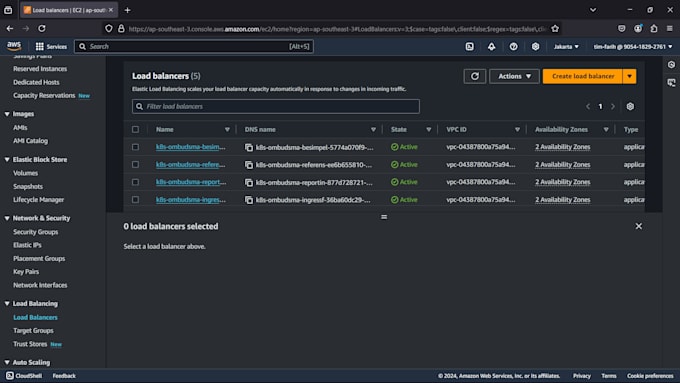Screen dimensions: 680x383
Task: Open the tim-fath account menu
Action: (x=633, y=46)
